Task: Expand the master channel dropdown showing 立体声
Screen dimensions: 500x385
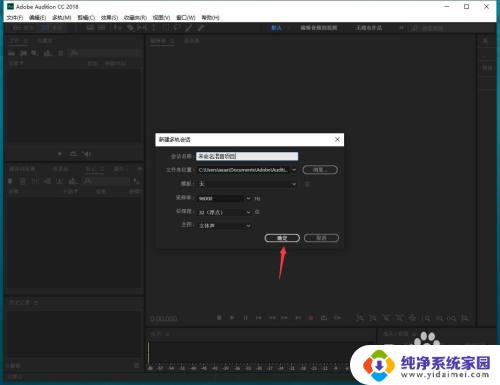Action: coord(248,226)
